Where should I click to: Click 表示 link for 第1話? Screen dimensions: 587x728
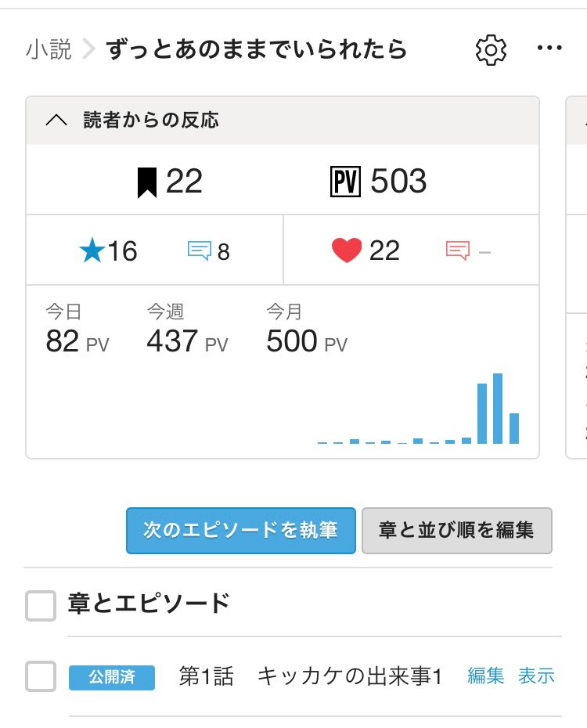536,676
